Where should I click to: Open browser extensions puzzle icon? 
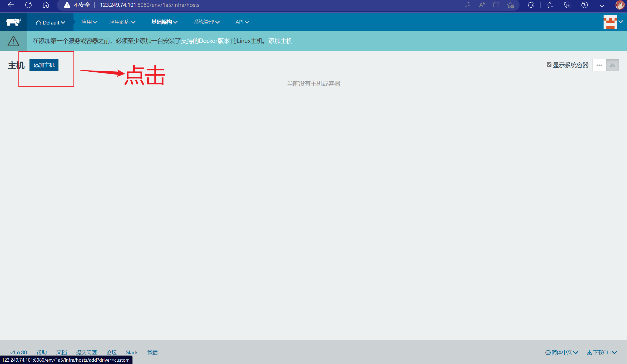pos(531,5)
